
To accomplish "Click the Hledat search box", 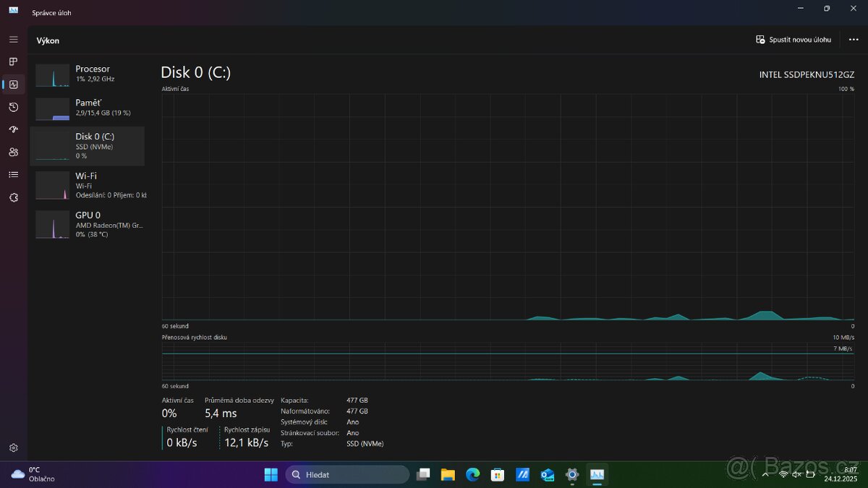I will pyautogui.click(x=347, y=474).
